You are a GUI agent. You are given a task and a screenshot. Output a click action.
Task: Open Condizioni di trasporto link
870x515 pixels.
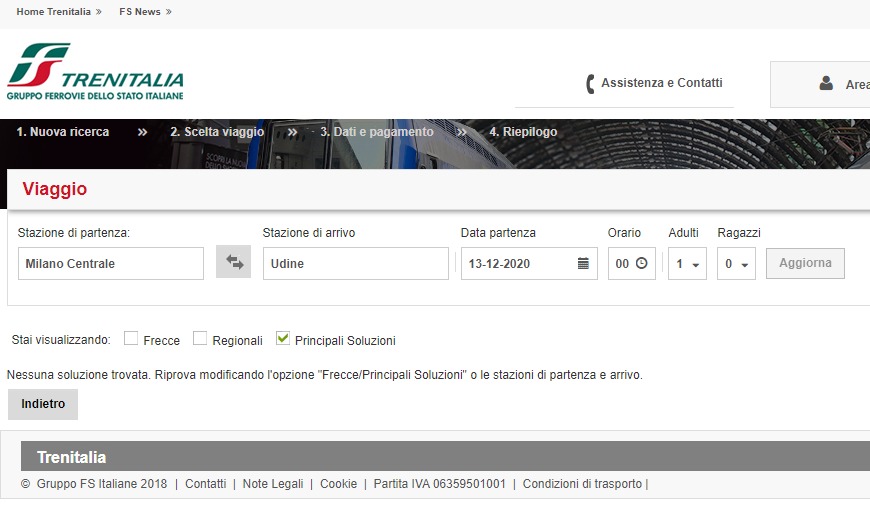coord(582,484)
